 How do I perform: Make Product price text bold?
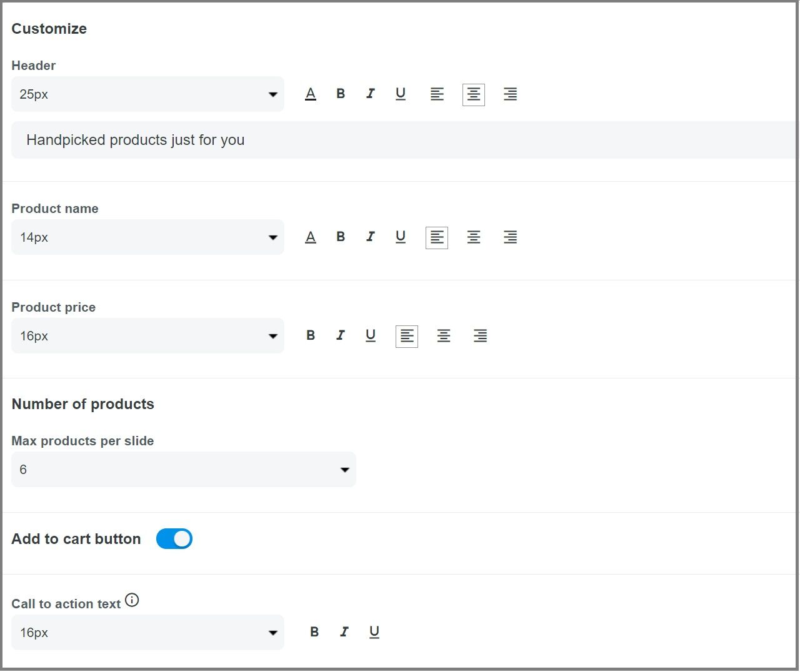[x=311, y=335]
